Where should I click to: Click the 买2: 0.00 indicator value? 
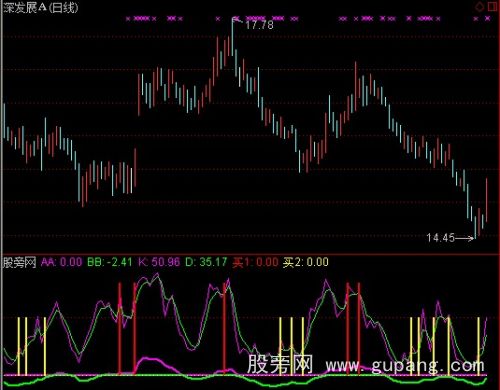click(306, 262)
